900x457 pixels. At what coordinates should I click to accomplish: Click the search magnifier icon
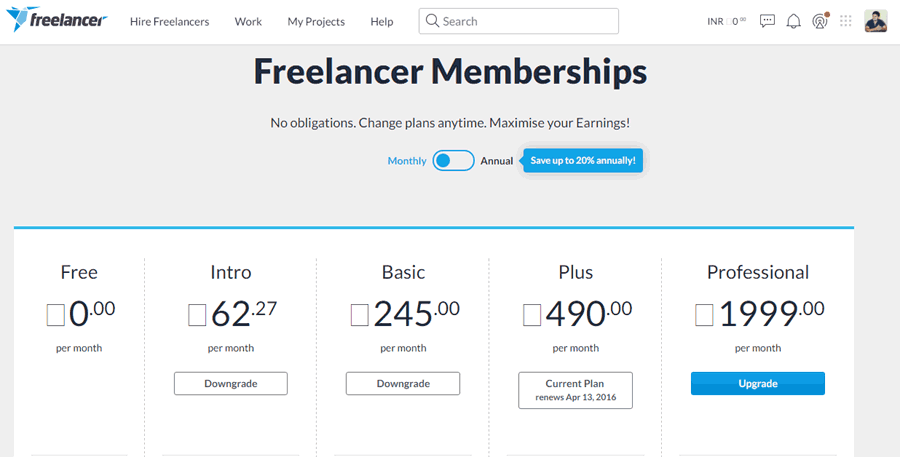point(432,21)
